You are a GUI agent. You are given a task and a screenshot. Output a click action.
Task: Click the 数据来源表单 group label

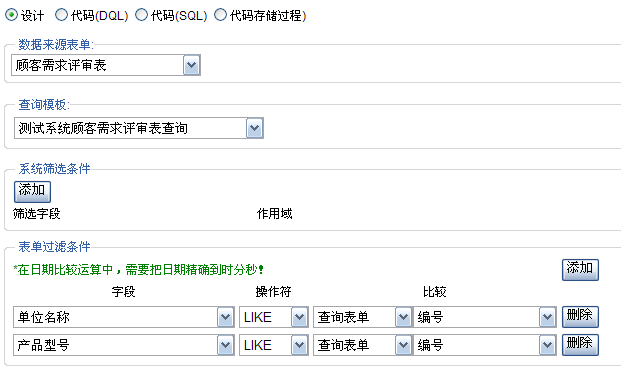[x=56, y=45]
